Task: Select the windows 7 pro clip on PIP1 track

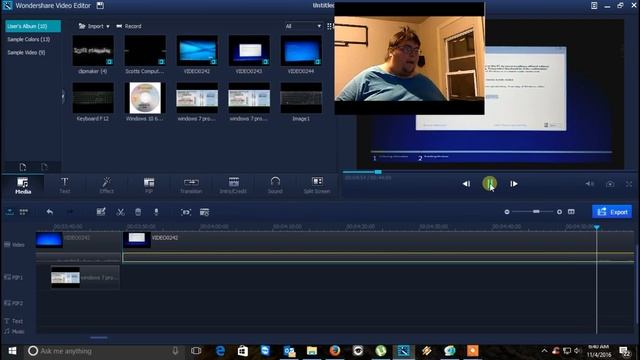Action: 85,278
